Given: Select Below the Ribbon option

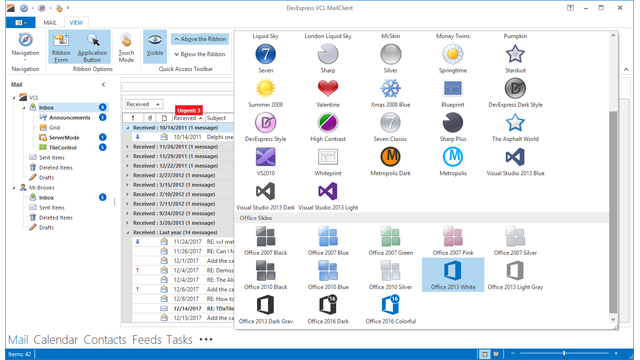Looking at the screenshot, I should 200,54.
